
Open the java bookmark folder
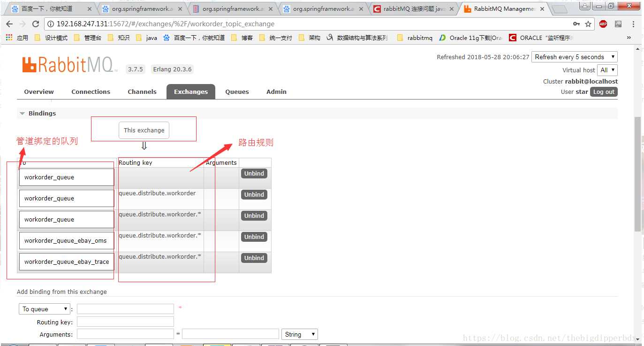[146, 38]
